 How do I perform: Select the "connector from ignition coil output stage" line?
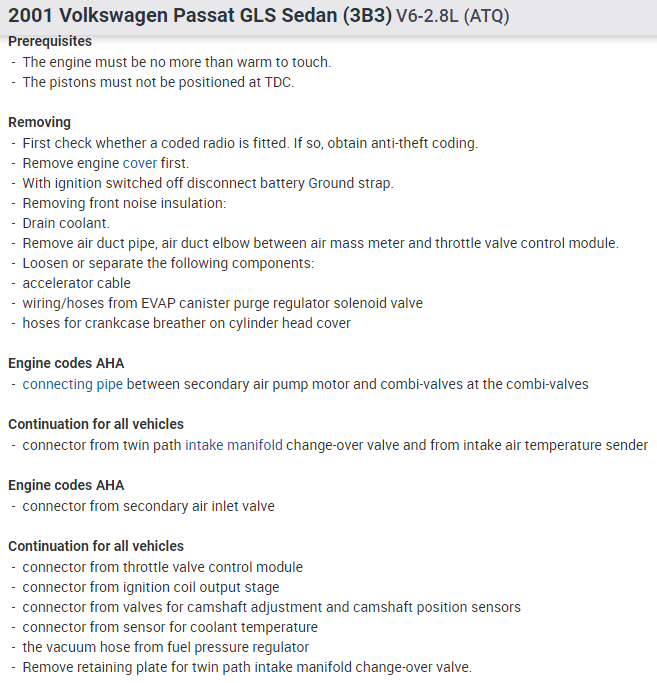(x=151, y=587)
